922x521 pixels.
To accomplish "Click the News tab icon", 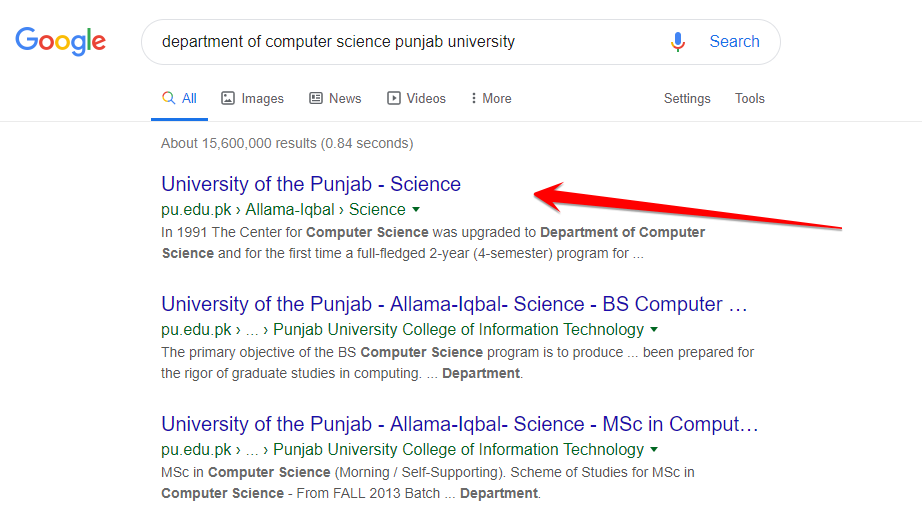I will (x=316, y=98).
